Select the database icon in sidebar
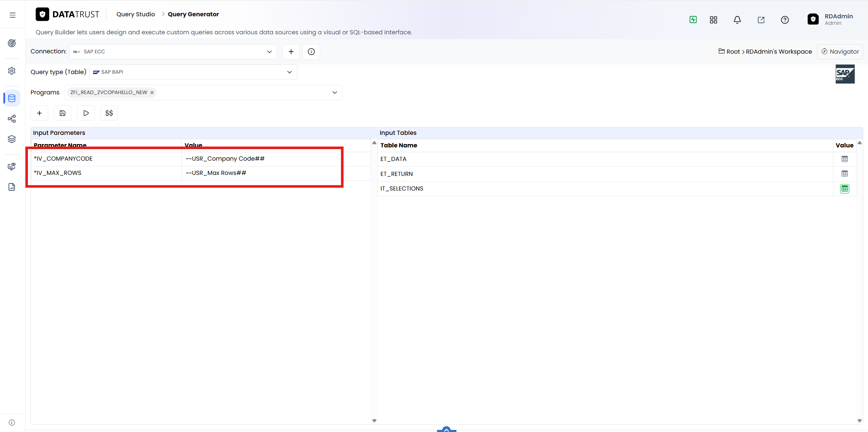This screenshot has width=868, height=432. [x=12, y=98]
